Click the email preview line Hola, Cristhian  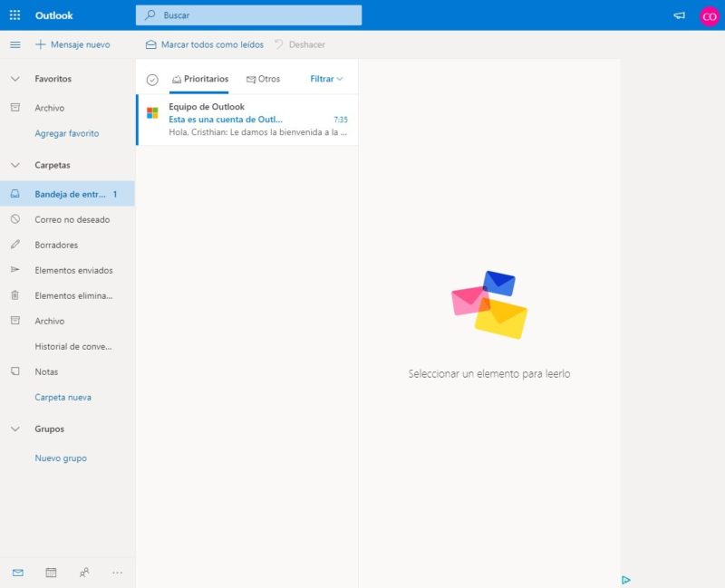[x=258, y=132]
